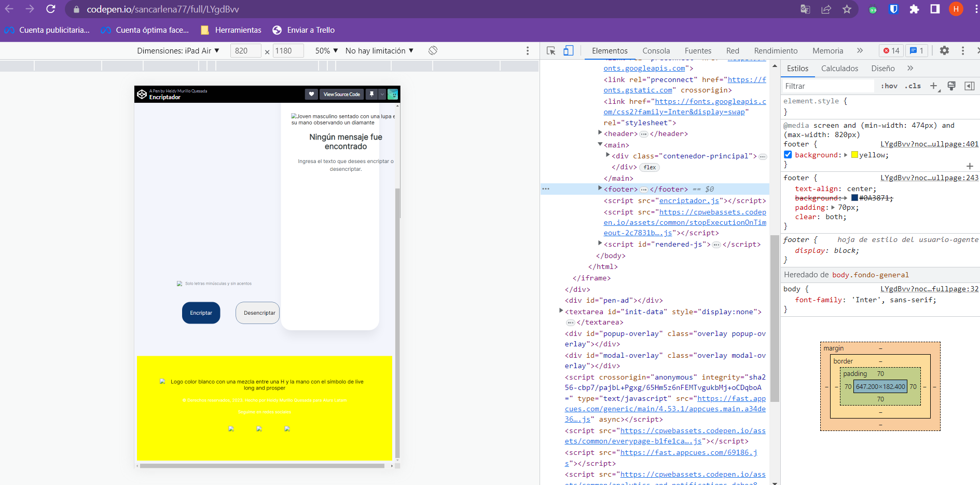Love the pen with the heart icon
980x485 pixels.
(311, 94)
